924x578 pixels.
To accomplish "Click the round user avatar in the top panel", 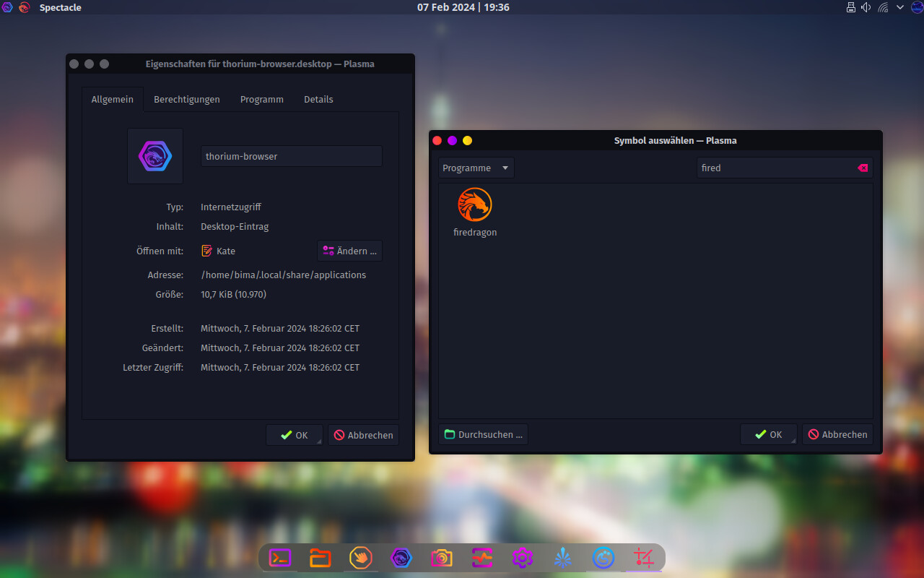I will tap(917, 7).
